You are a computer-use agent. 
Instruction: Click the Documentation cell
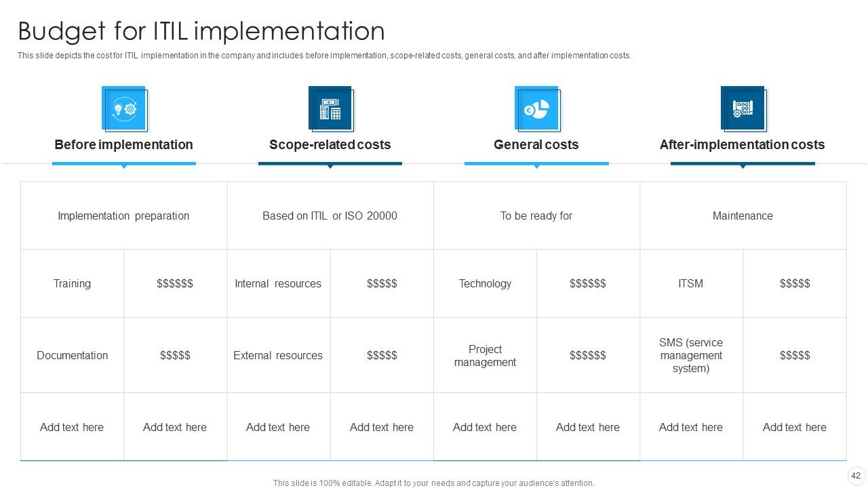point(72,355)
